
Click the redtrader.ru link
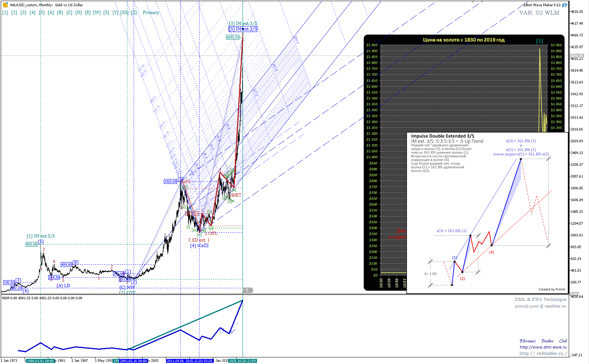(x=541, y=353)
